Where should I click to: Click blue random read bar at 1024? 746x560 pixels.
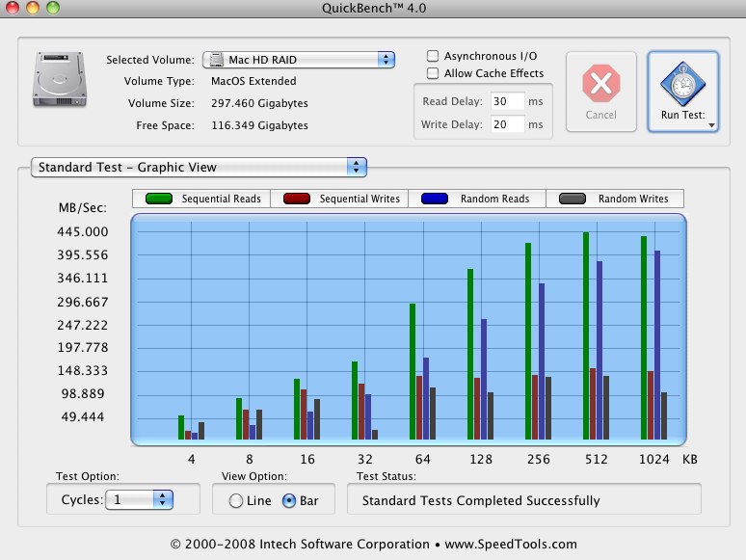657,345
